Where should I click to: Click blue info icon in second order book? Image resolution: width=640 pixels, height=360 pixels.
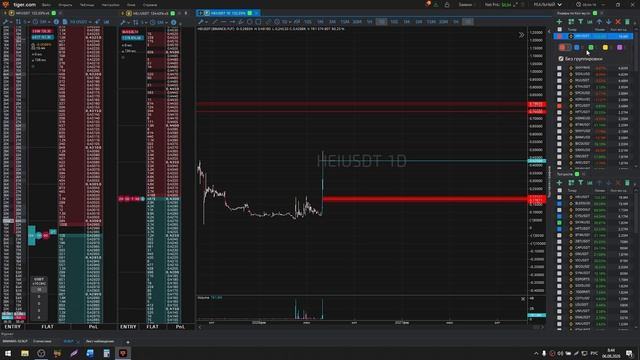click(173, 22)
